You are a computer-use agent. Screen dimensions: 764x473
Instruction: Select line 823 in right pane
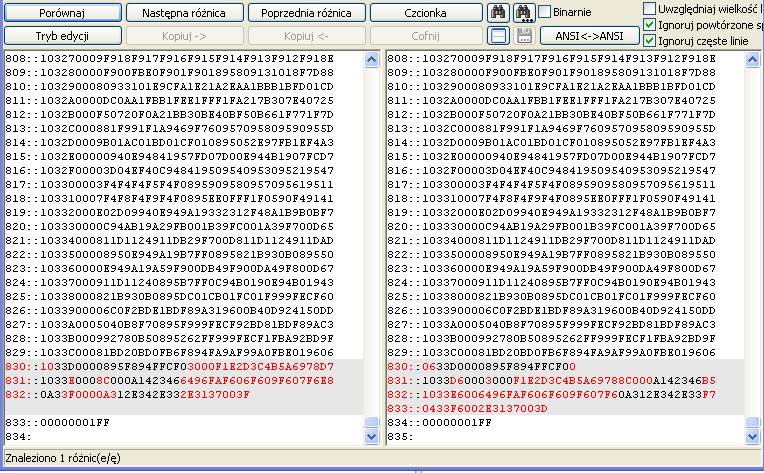coord(552,268)
